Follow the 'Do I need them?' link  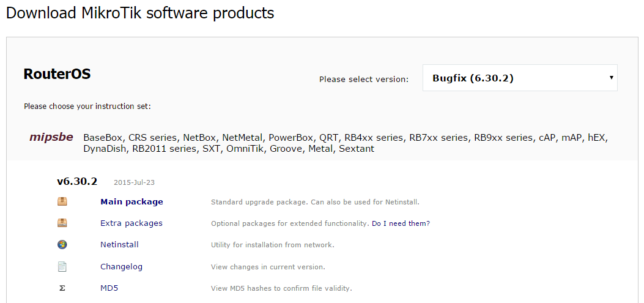coord(401,223)
